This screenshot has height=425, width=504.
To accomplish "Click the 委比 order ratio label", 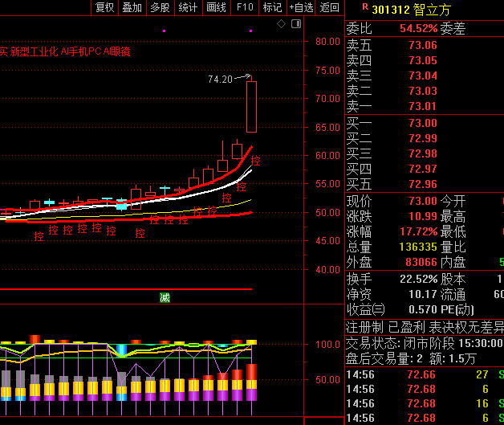I will 358,28.
